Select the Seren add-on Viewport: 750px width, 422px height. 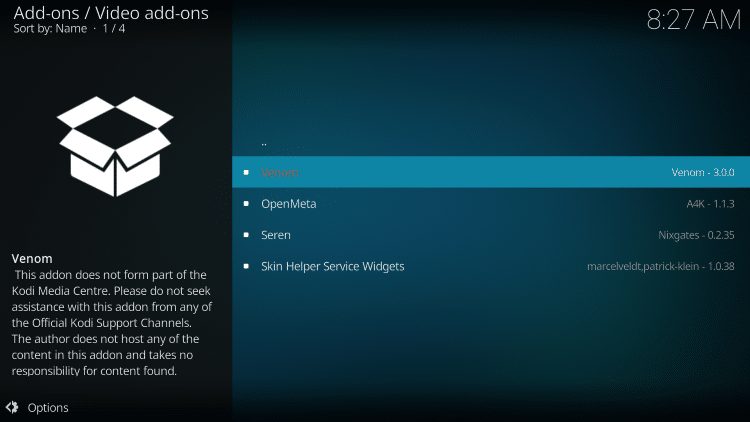coord(491,235)
